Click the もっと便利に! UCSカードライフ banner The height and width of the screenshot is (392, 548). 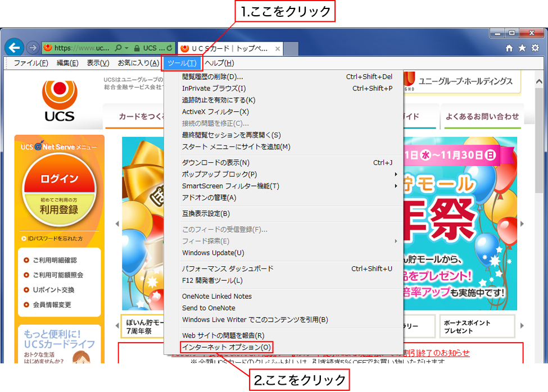point(60,344)
